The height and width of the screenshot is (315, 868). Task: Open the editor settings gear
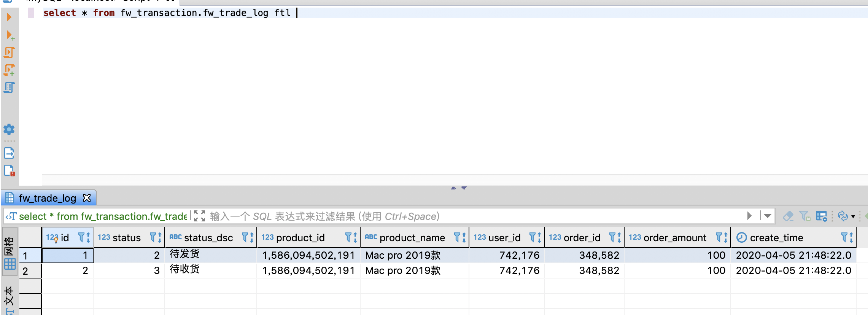(x=9, y=129)
